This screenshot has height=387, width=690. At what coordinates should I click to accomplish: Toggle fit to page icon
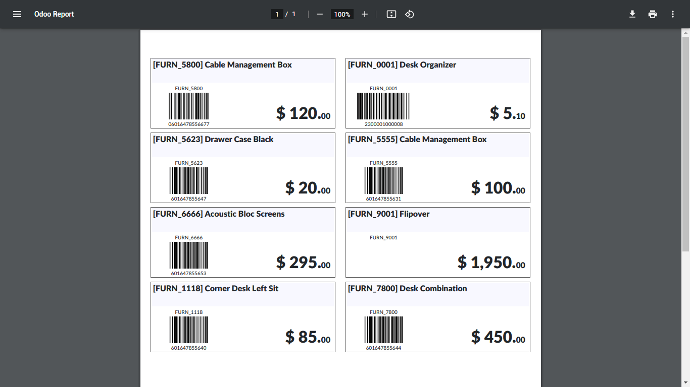pyautogui.click(x=391, y=15)
